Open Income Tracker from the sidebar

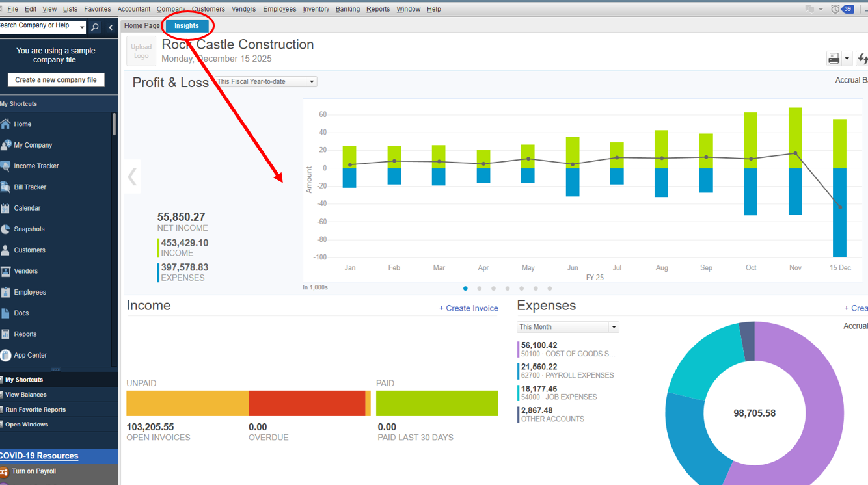coord(6,166)
